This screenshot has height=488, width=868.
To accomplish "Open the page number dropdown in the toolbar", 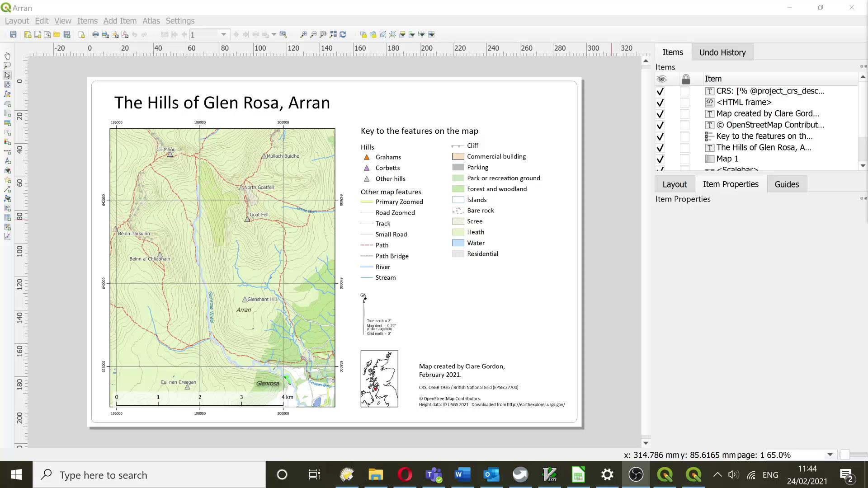I will tap(223, 34).
